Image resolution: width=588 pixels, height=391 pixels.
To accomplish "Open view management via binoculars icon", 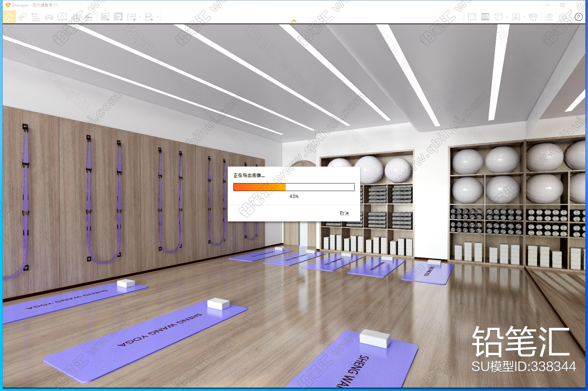I will coord(49,17).
